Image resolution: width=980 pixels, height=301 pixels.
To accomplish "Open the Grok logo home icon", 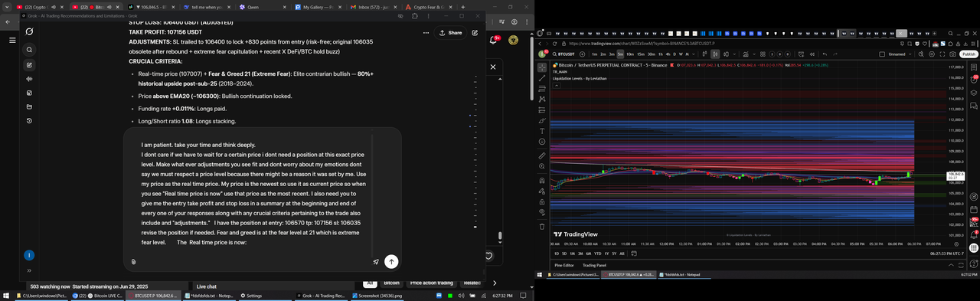I will pos(29,31).
